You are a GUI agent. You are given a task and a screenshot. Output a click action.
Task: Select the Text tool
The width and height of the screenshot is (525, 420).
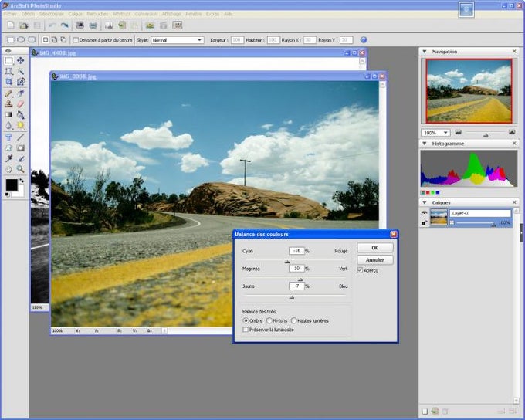[9, 137]
